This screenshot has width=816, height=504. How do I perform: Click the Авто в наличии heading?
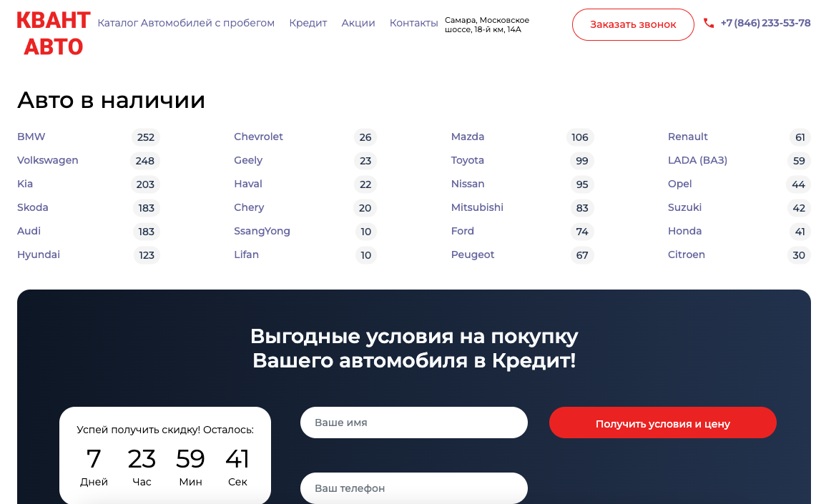point(112,100)
